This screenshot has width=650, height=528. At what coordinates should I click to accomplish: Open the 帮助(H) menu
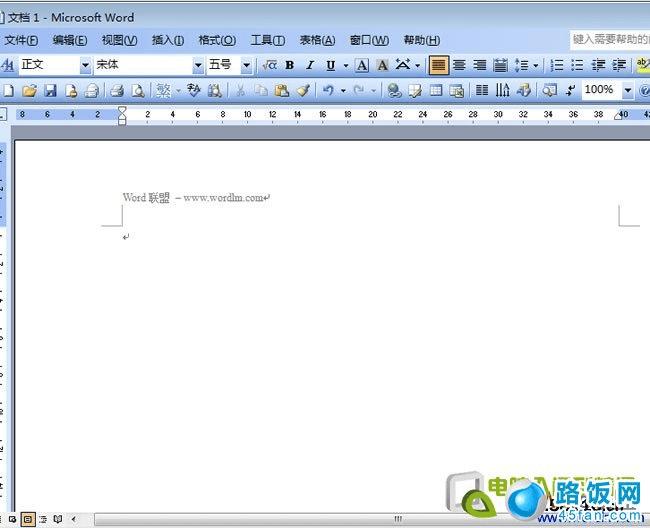click(422, 40)
